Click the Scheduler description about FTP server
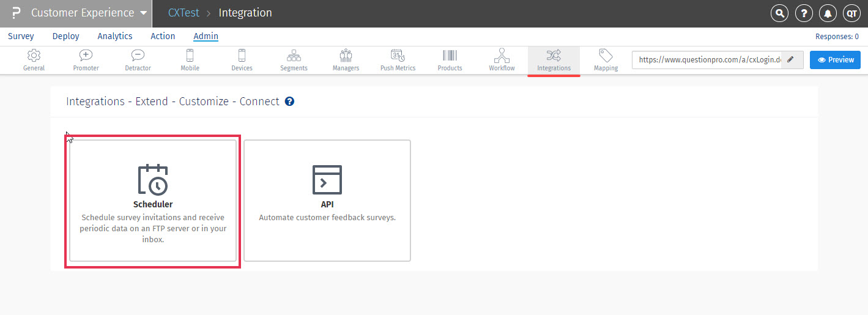 coord(153,229)
